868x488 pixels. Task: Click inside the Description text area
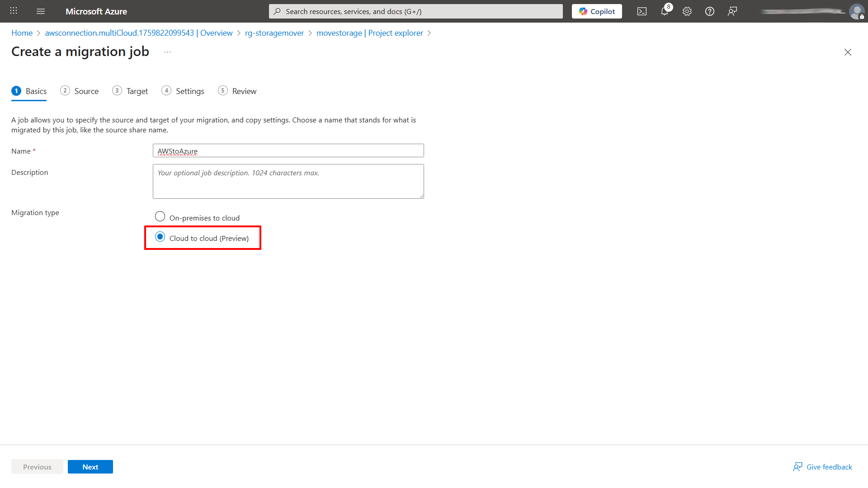pos(288,181)
